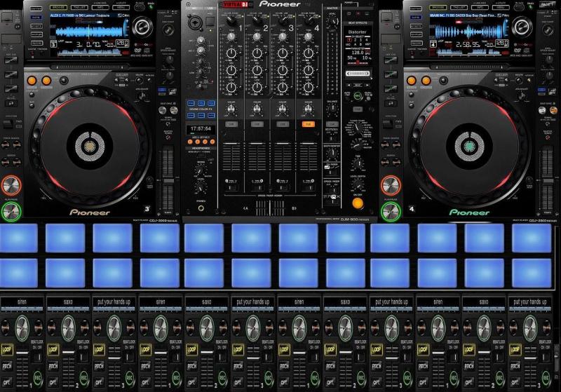Click channel 2 MID EQ knob on mixer
Viewport: 561px width, 392px height.
tap(257, 70)
